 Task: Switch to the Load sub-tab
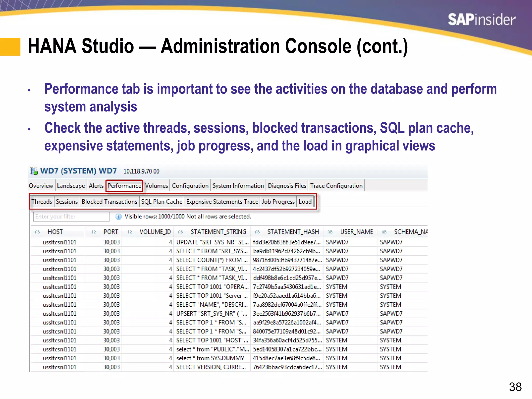(x=305, y=202)
